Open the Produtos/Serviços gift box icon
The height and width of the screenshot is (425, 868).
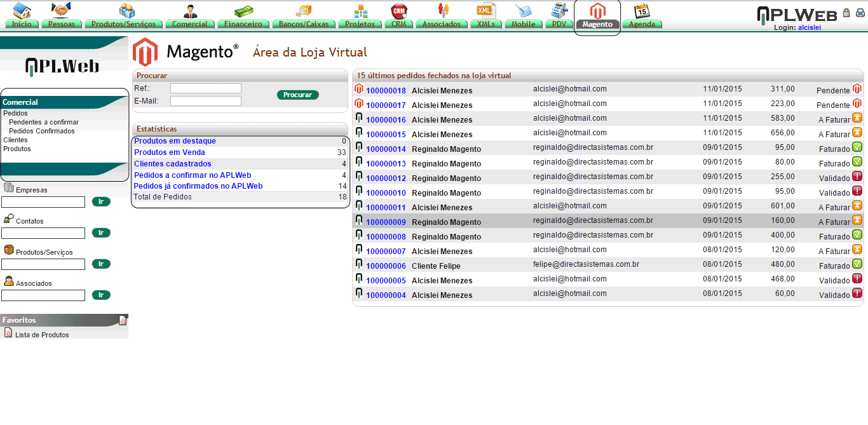(x=127, y=10)
